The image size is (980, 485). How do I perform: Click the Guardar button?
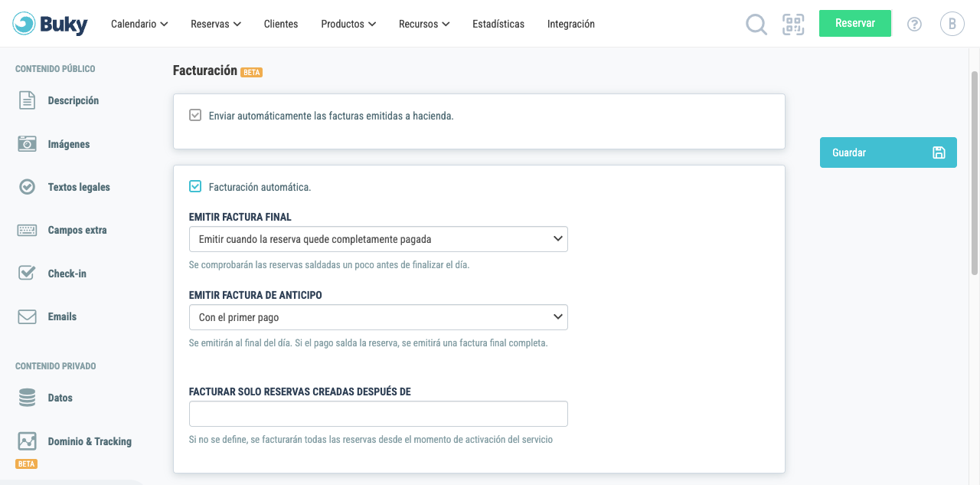coord(888,152)
